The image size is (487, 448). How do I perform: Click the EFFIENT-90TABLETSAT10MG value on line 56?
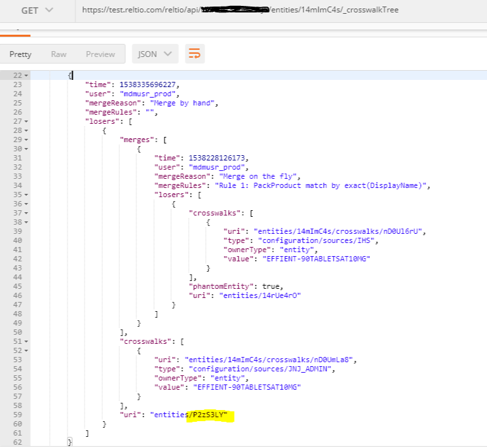coord(247,387)
